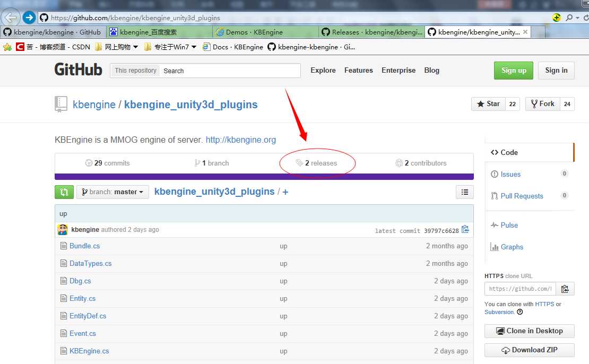Image resolution: width=589 pixels, height=364 pixels.
Task: Click the favorites star icon in bookmarks bar
Action: 7,47
